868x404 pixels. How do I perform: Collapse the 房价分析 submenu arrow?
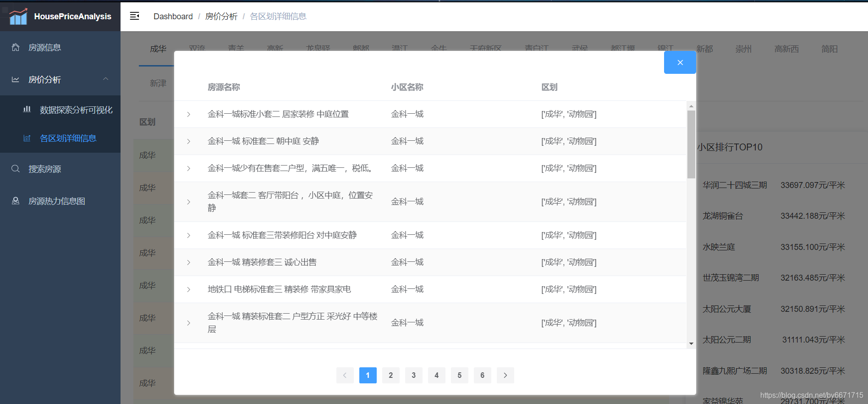[x=106, y=79]
